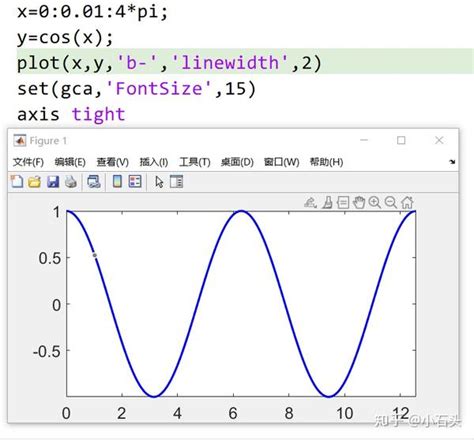
Task: Open the 文件(F) menu
Action: tap(28, 162)
